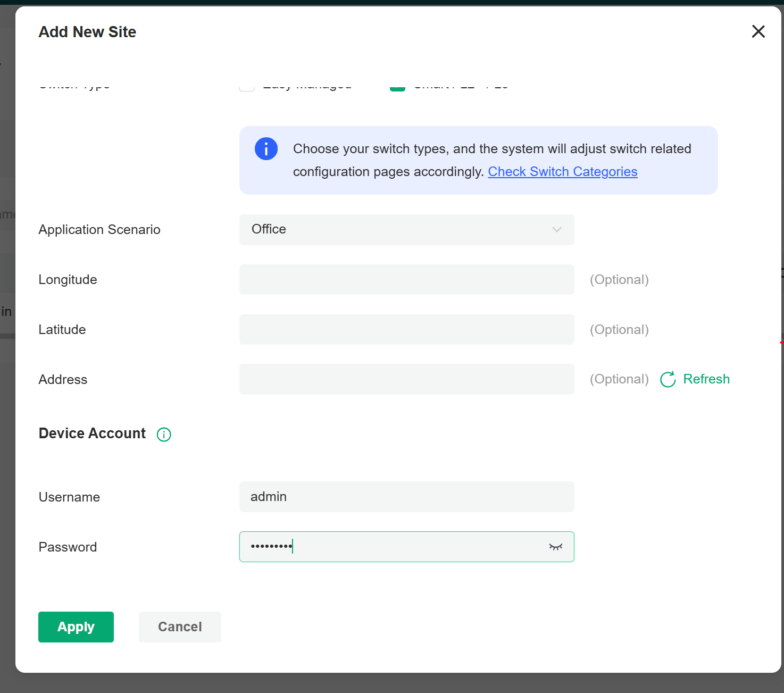The width and height of the screenshot is (784, 693).
Task: Click the Password input field
Action: 406,547
